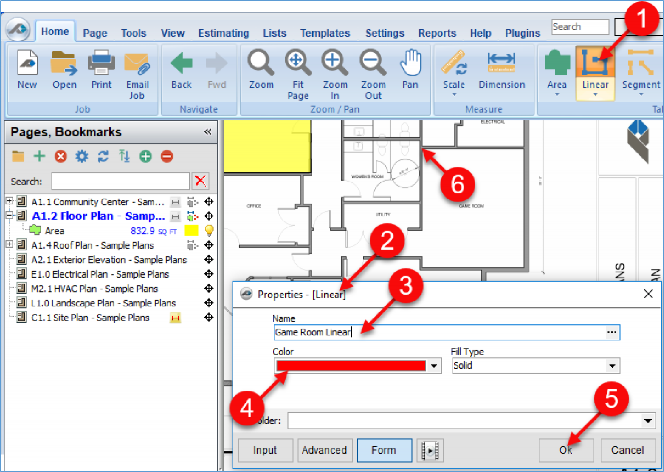Click the Input button in Properties
Image resolution: width=664 pixels, height=472 pixels.
[x=265, y=450]
